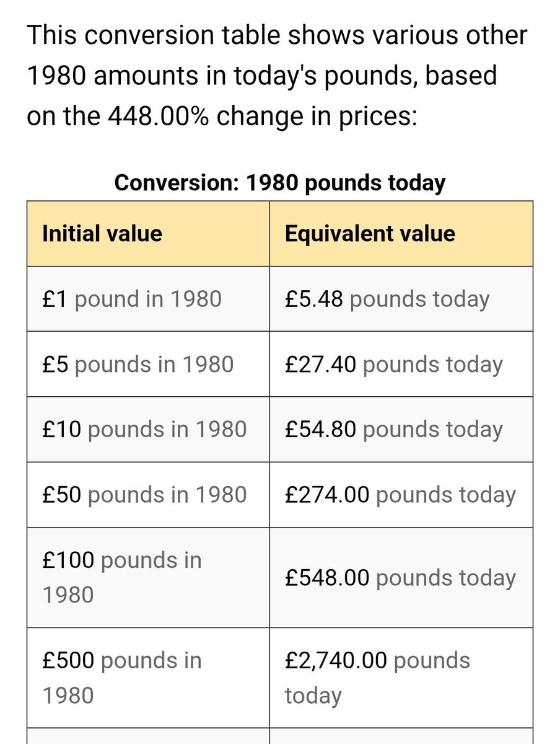Click the £5 pounds in 1980 cell
This screenshot has width=560, height=744.
148,364
